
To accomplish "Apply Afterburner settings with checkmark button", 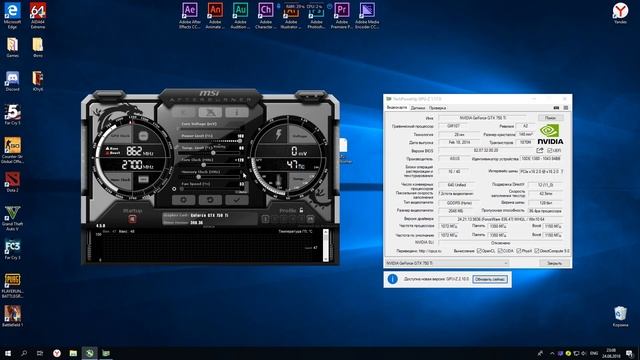I will 237,200.
